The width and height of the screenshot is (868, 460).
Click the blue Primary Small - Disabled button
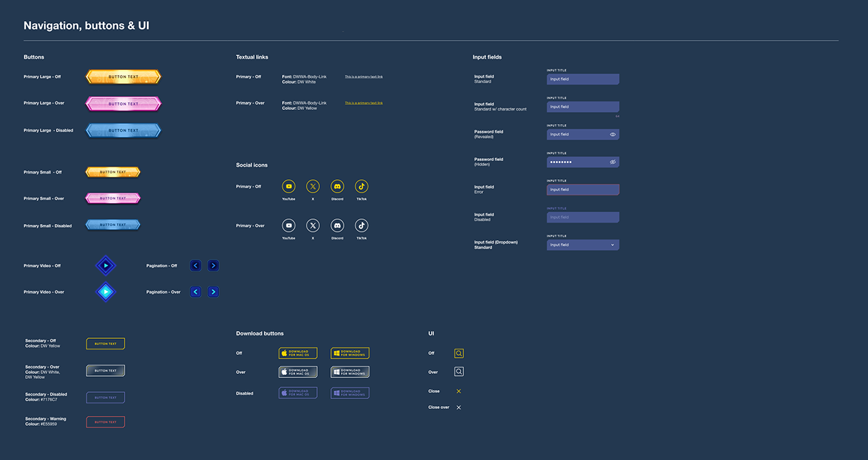pyautogui.click(x=113, y=225)
